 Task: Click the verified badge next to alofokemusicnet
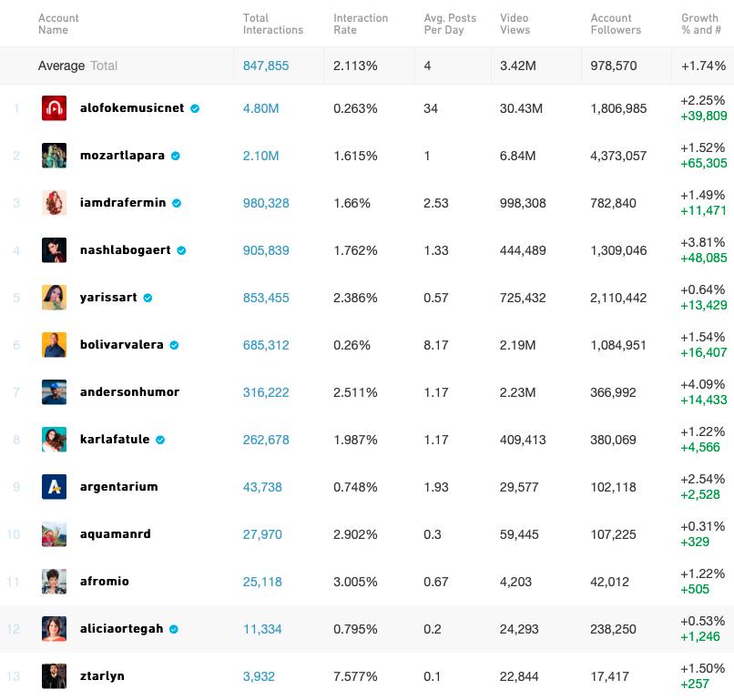click(x=195, y=108)
